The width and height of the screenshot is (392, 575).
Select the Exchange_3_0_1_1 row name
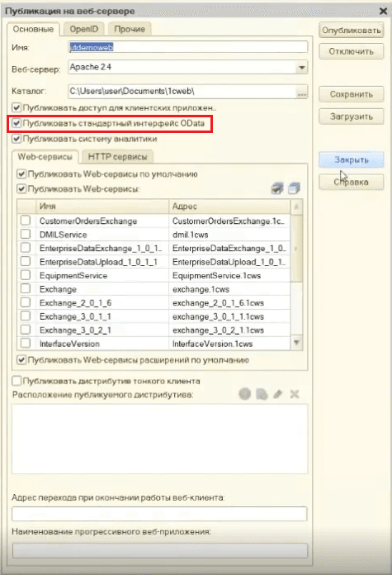pos(75,316)
